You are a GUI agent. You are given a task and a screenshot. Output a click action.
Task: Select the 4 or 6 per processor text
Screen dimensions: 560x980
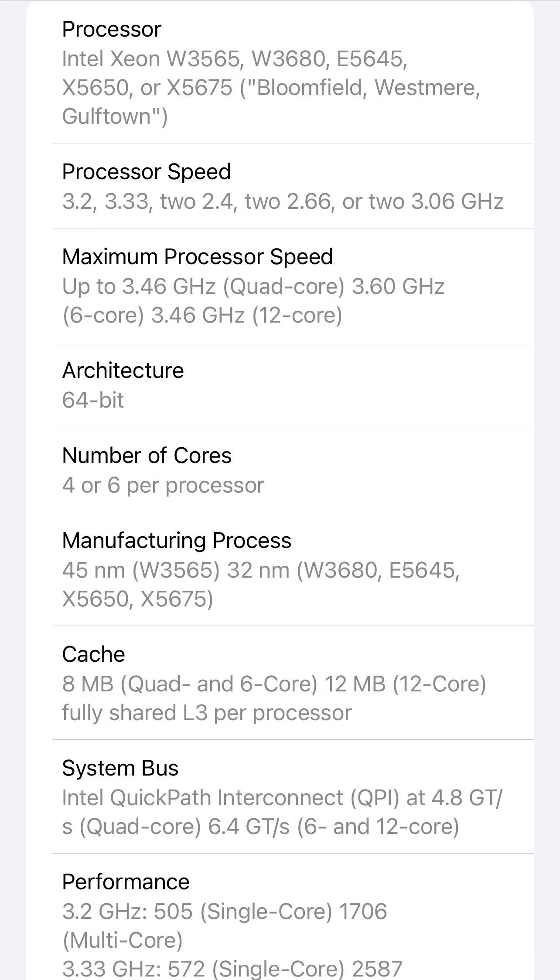[x=163, y=485]
